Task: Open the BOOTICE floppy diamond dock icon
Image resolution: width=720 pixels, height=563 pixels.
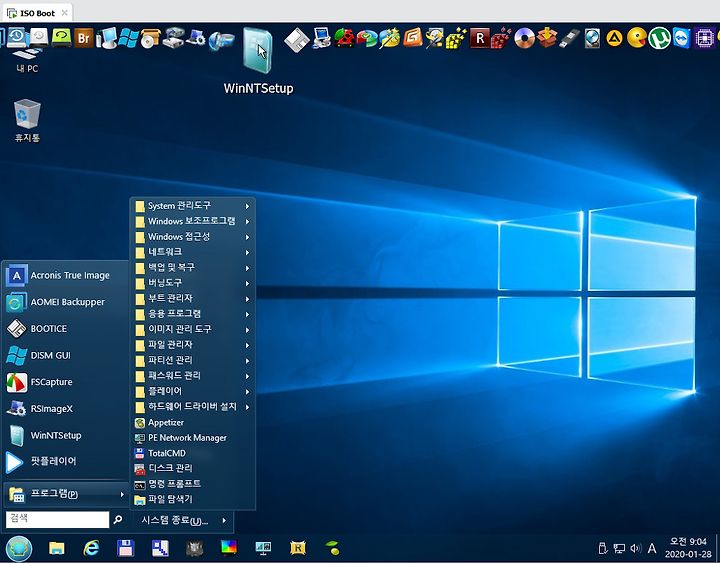Action: point(297,39)
